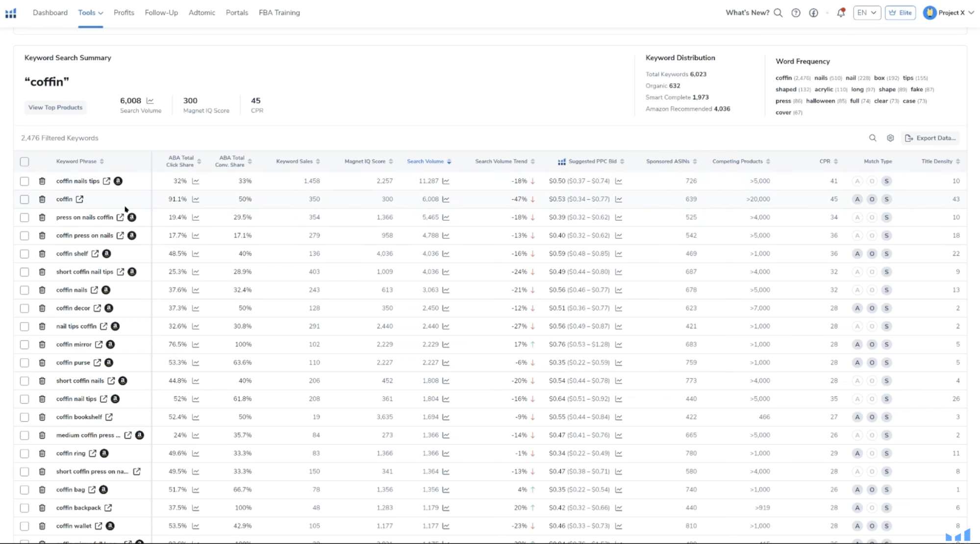Open PPC bid chart for 'coffin decor'
The height and width of the screenshot is (544, 980).
[619, 308]
